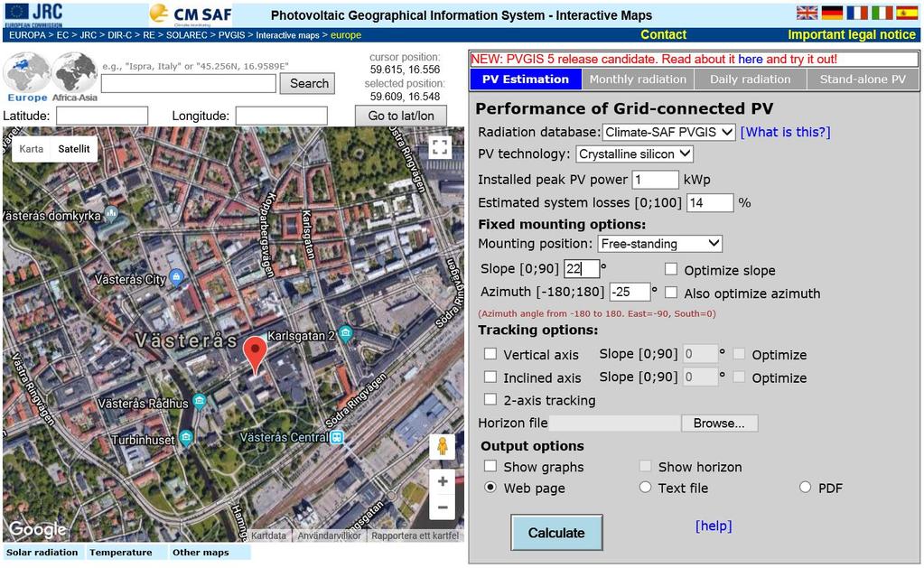The width and height of the screenshot is (924, 568).
Task: Open Radiation database dropdown
Action: (668, 132)
